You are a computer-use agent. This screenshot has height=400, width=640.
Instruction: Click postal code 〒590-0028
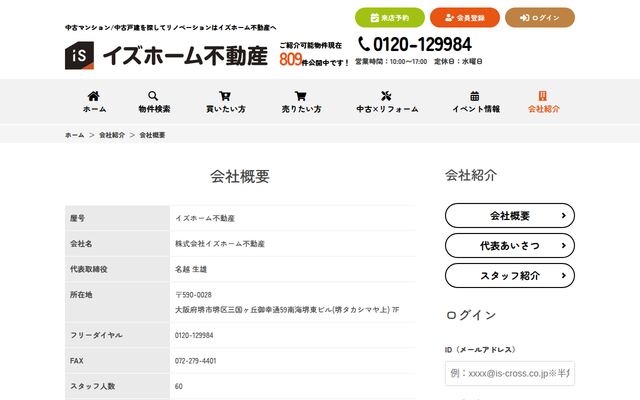click(193, 295)
